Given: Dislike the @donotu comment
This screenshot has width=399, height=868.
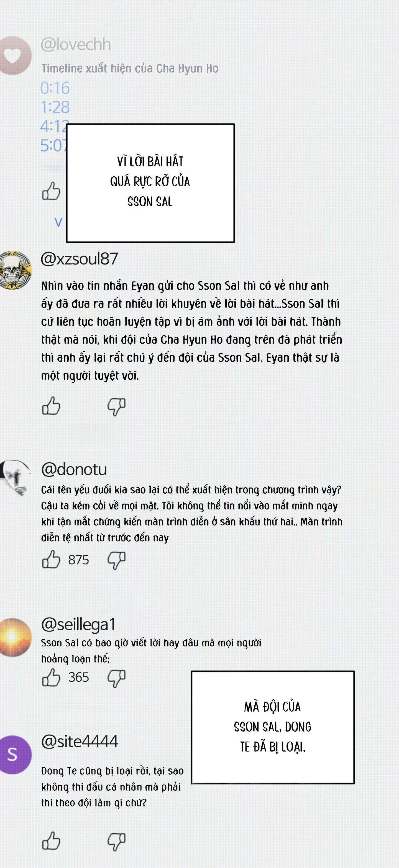Looking at the screenshot, I should point(116,561).
